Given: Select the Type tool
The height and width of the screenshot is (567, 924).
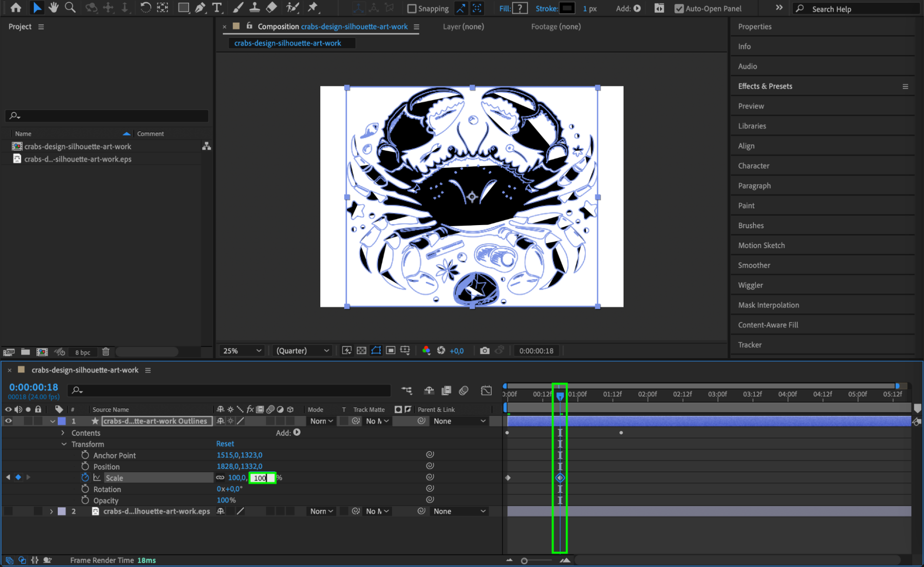Looking at the screenshot, I should pos(216,8).
